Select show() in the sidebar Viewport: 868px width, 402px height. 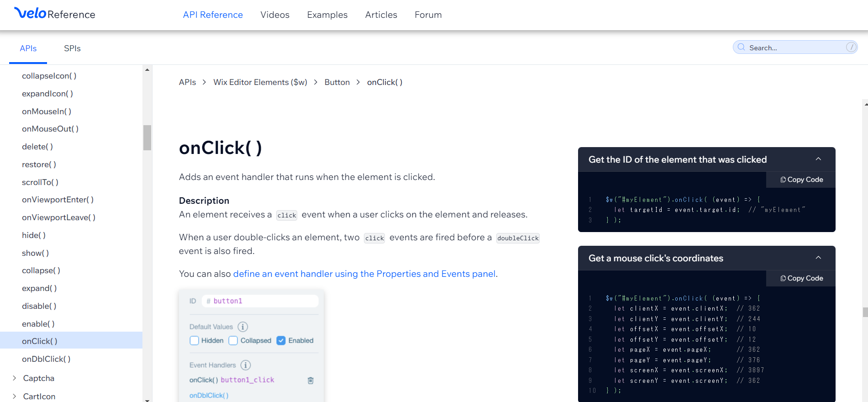click(x=36, y=253)
